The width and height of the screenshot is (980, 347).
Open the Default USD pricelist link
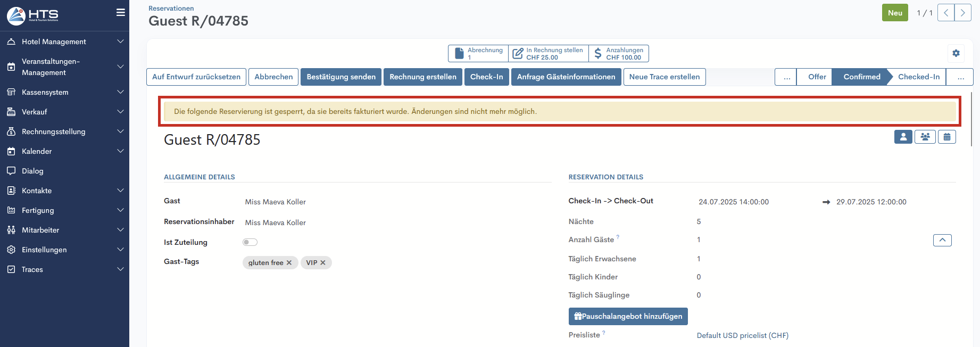(x=742, y=335)
